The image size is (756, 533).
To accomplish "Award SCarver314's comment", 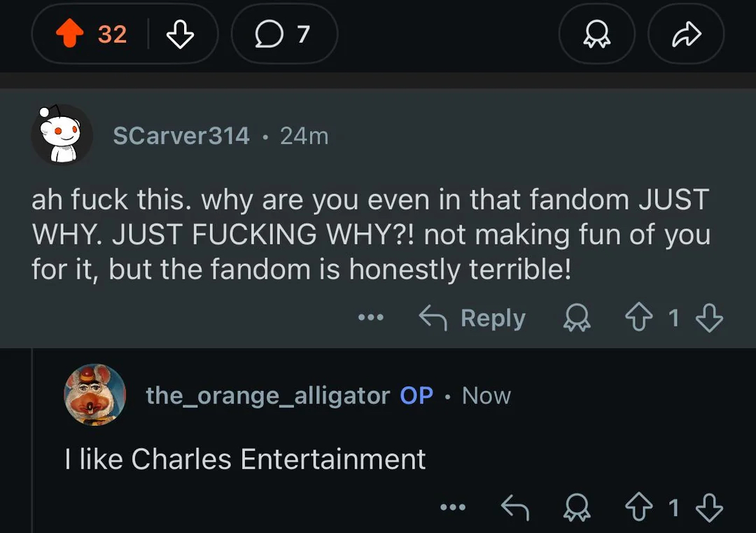I will (576, 319).
